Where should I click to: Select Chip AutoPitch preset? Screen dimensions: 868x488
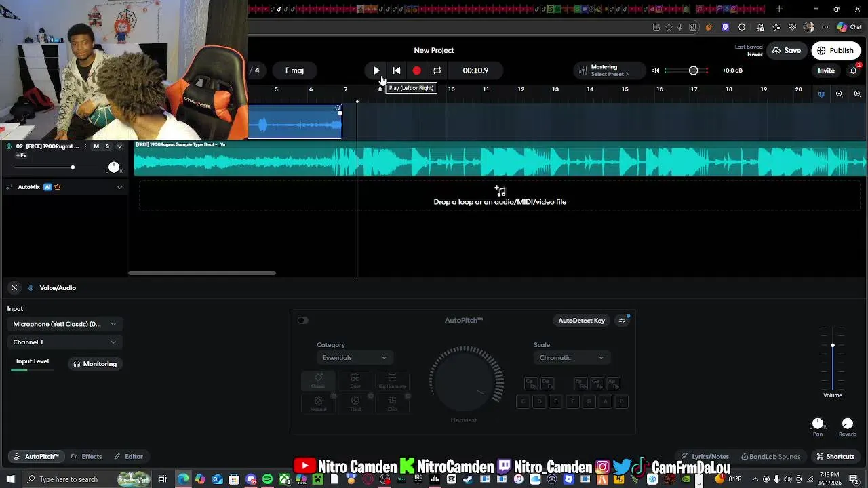click(x=392, y=404)
